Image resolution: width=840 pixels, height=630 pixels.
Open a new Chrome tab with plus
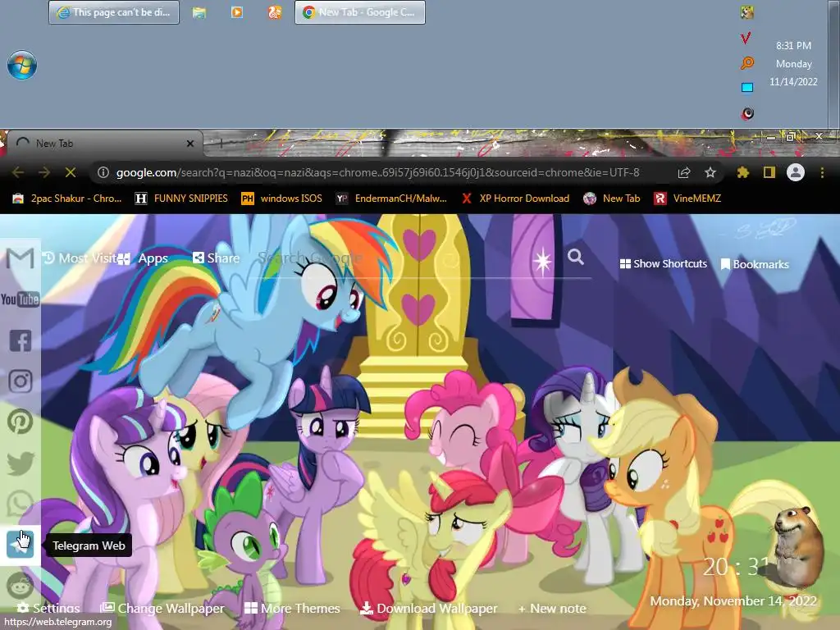[x=221, y=143]
